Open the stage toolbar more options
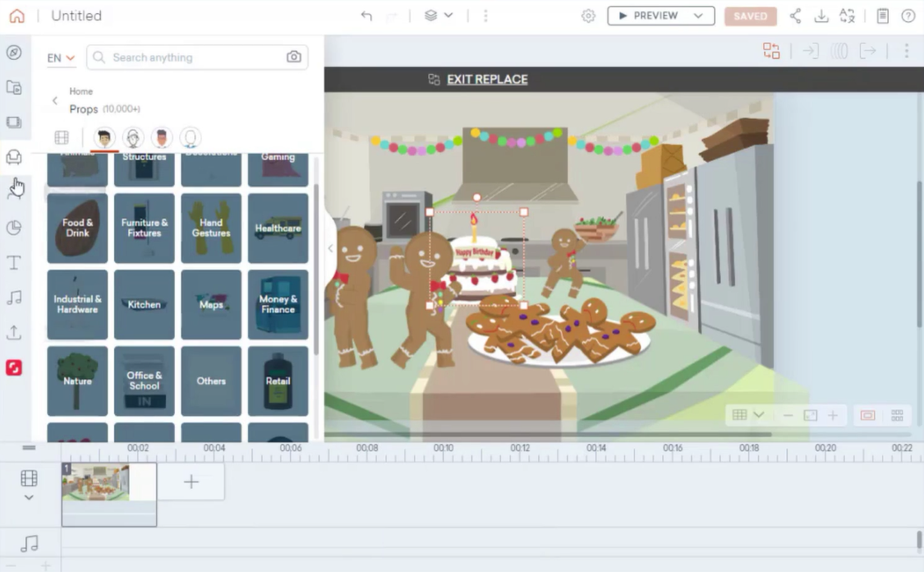924x572 pixels. (906, 51)
